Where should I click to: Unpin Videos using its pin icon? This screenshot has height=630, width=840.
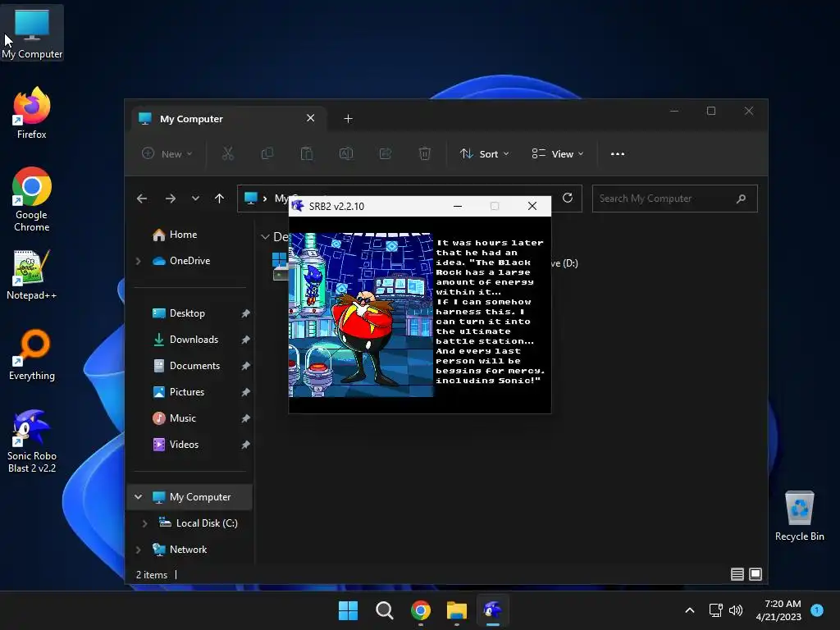click(x=245, y=445)
